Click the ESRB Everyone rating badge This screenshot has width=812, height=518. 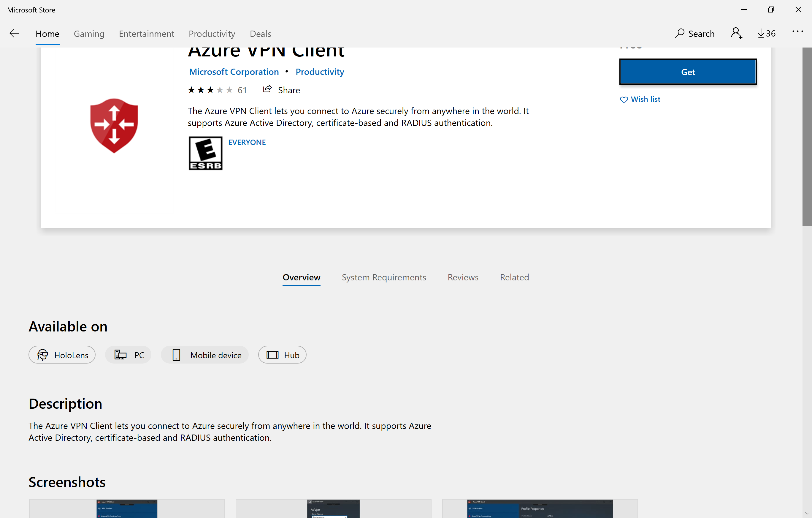(205, 153)
